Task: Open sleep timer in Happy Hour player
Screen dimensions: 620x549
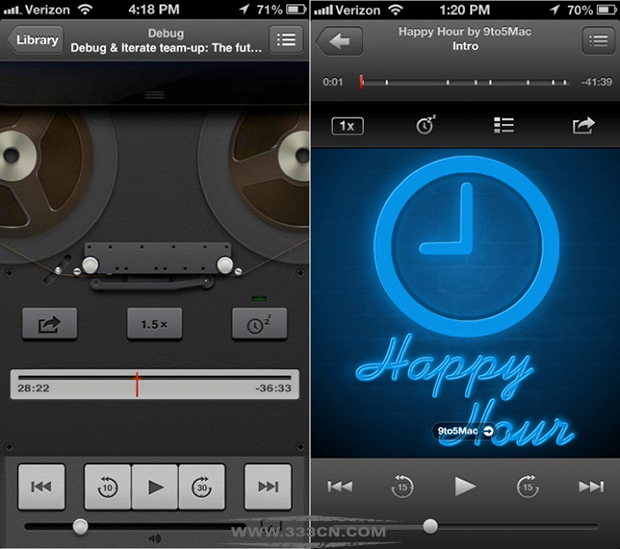Action: coord(425,125)
